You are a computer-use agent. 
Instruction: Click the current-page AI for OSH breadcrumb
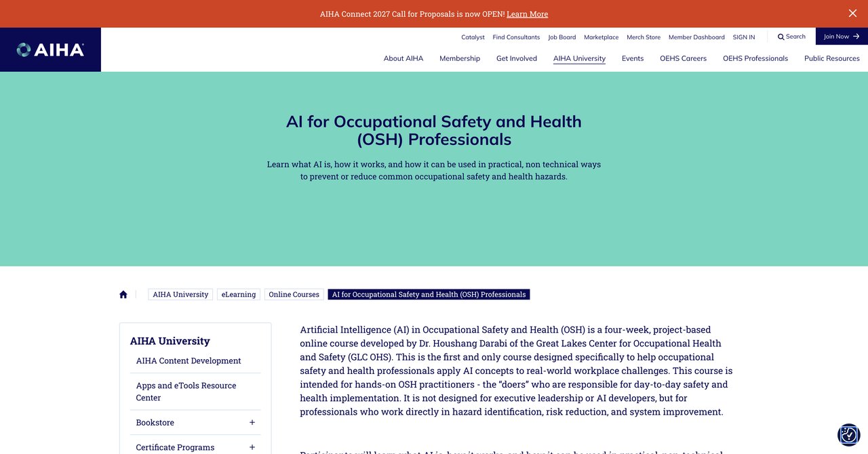point(429,294)
